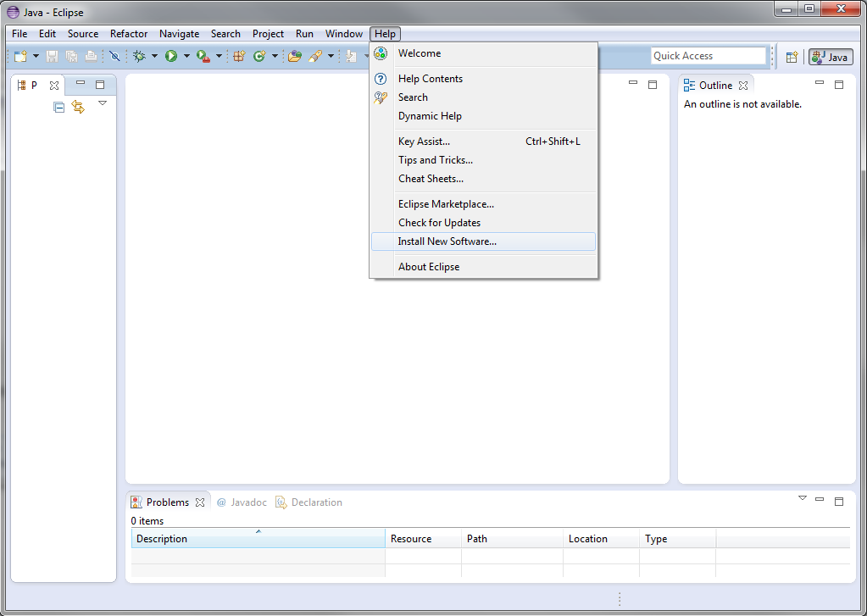Click the Run External Tools toolbar icon

203,56
